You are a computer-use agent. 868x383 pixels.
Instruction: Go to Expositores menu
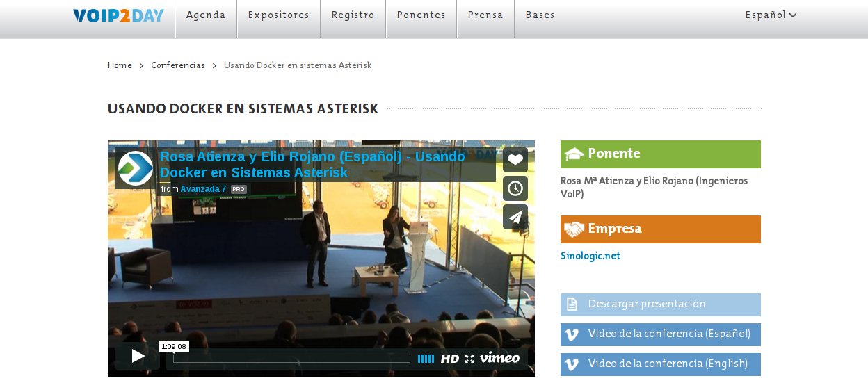tap(278, 15)
